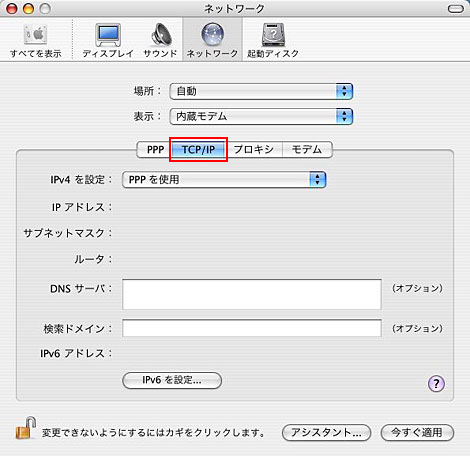Click the toolbar toggle pill in title bar
This screenshot has height=456, width=470.
tap(455, 9)
